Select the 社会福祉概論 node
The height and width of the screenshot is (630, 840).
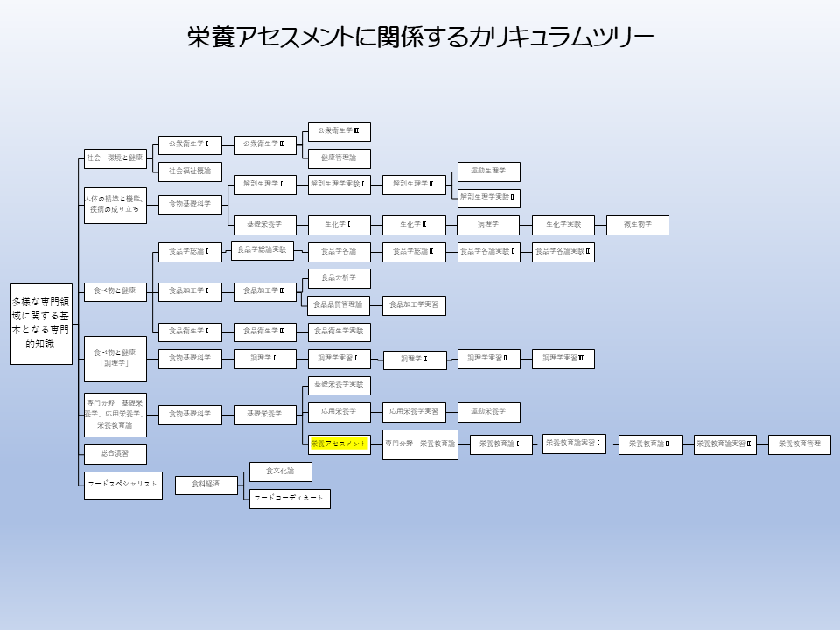coord(190,171)
